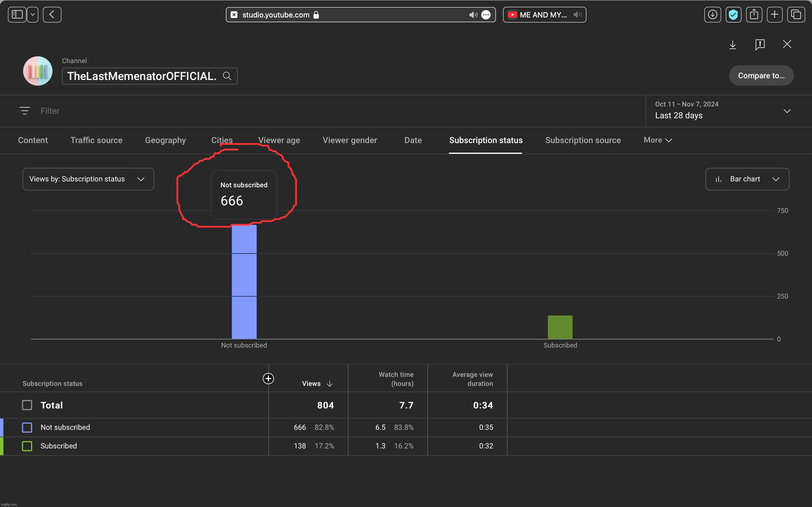Click the filter lines icon
This screenshot has height=507, width=812.
(25, 111)
